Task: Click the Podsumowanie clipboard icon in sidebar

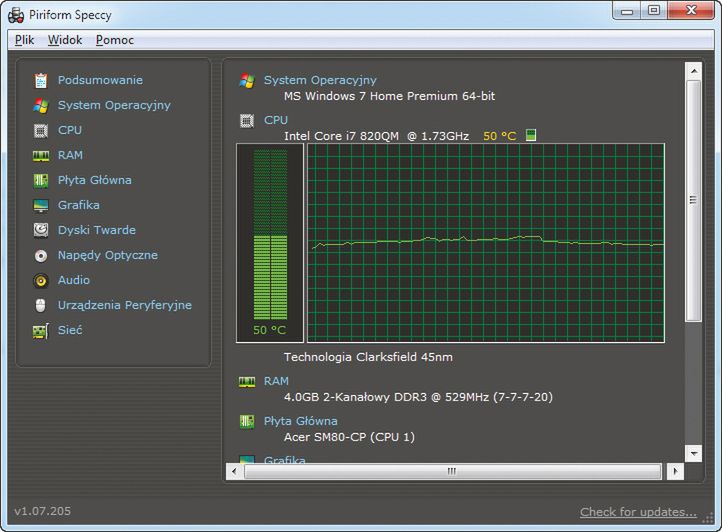Action: tap(40, 80)
